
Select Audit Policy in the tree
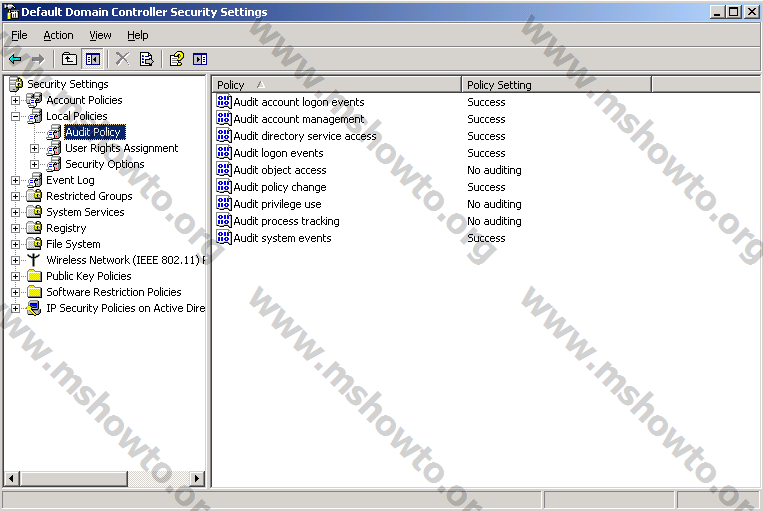tap(93, 132)
